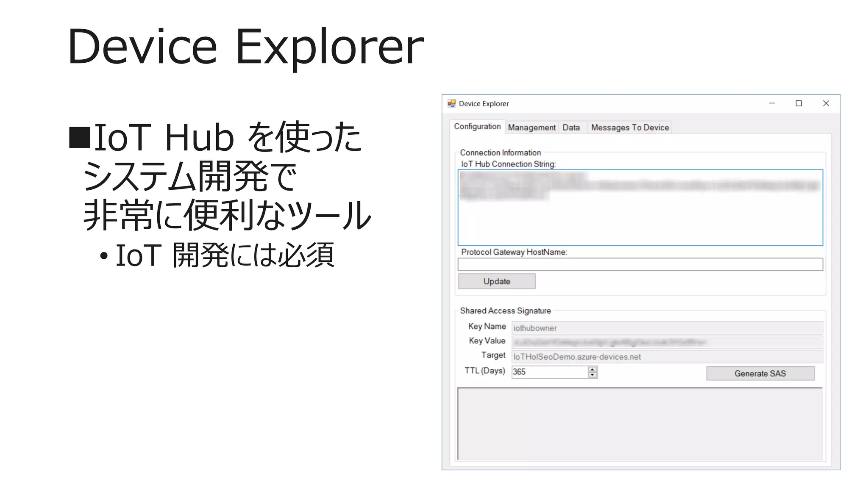This screenshot has width=868, height=488.
Task: Click the 'Connection Information' group label
Action: click(500, 152)
